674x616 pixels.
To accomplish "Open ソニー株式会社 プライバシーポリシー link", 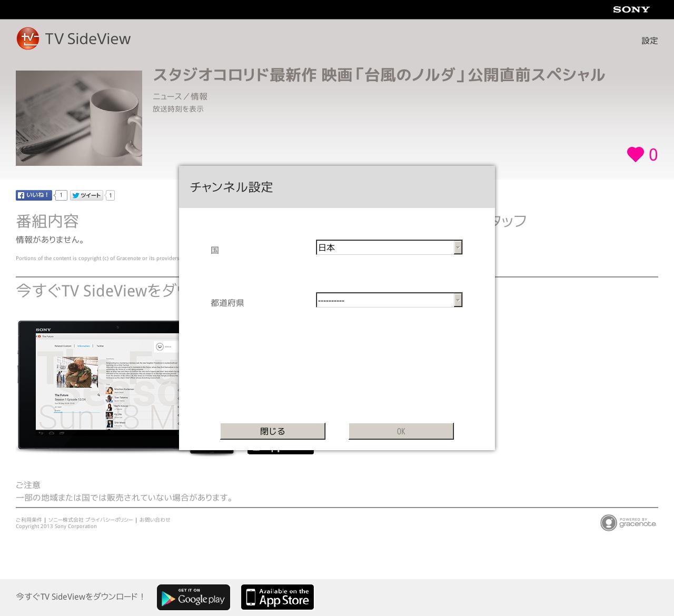I will click(91, 520).
